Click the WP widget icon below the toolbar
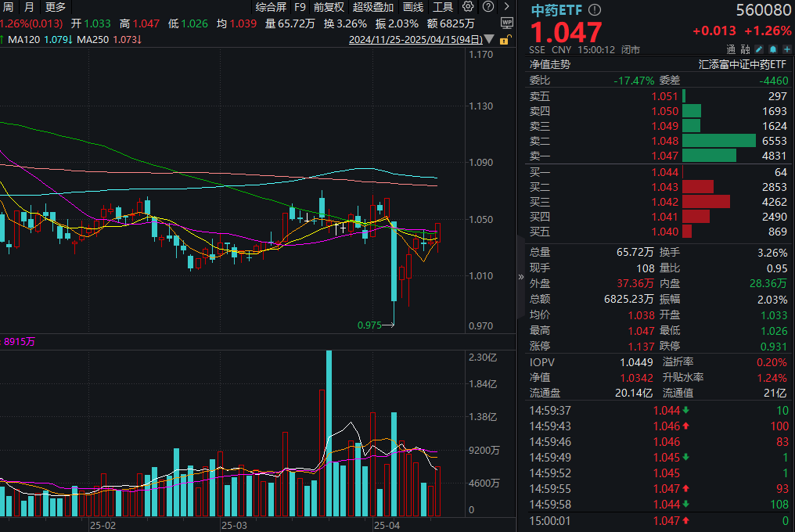The width and height of the screenshot is (795, 532). (x=506, y=22)
